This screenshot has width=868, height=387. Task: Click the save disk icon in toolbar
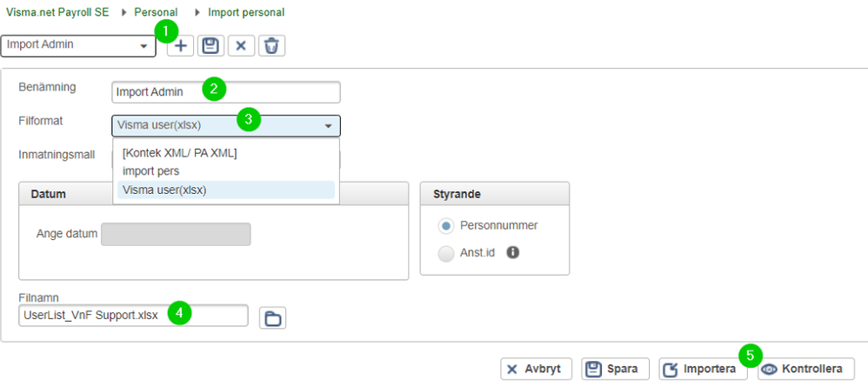pyautogui.click(x=210, y=46)
